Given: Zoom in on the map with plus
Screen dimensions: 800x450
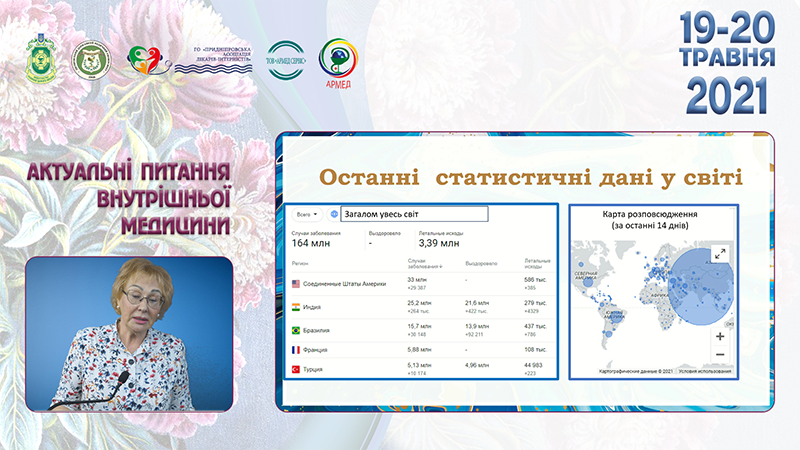Looking at the screenshot, I should tap(720, 336).
